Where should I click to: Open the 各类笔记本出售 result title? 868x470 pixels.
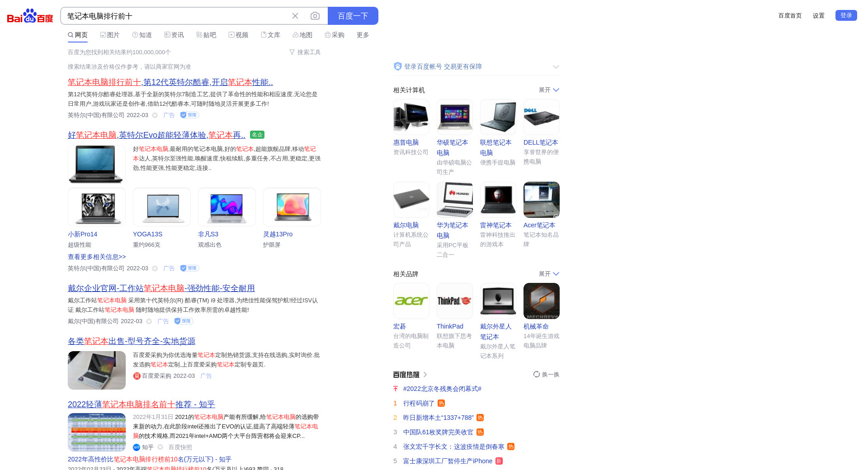[132, 341]
